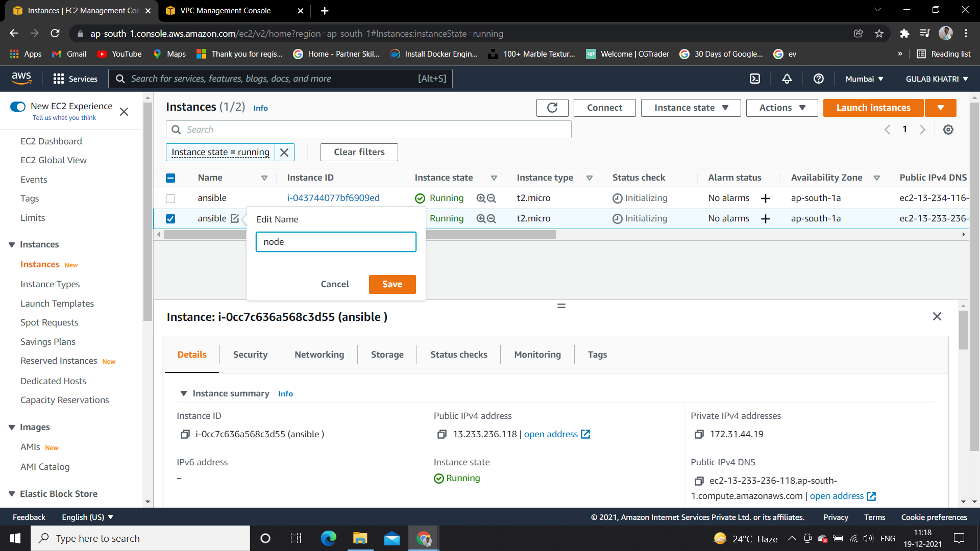The width and height of the screenshot is (980, 551).
Task: Open the Actions dropdown
Action: (781, 108)
